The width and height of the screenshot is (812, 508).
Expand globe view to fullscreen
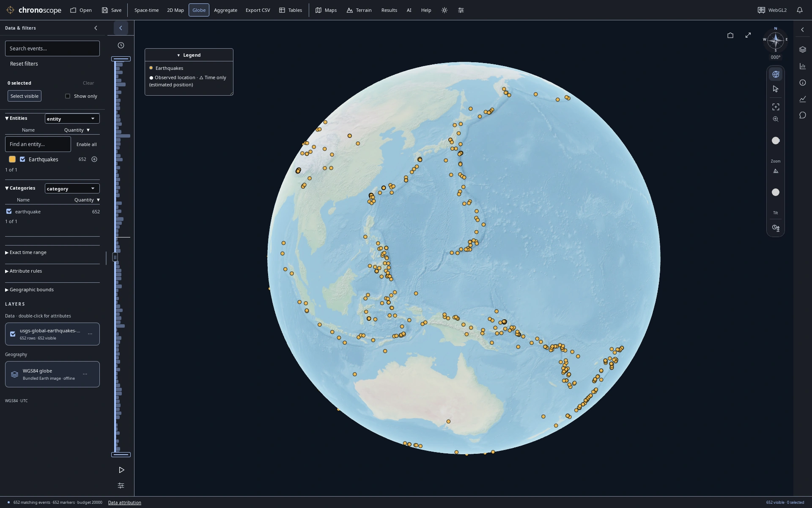pyautogui.click(x=748, y=35)
